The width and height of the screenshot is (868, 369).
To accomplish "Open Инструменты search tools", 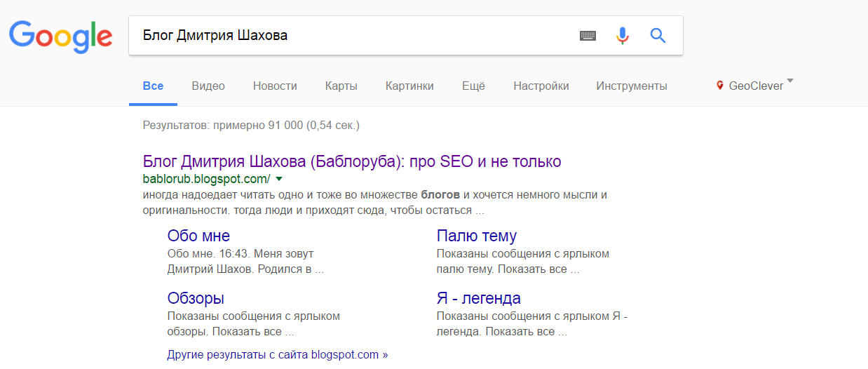I will pyautogui.click(x=631, y=86).
